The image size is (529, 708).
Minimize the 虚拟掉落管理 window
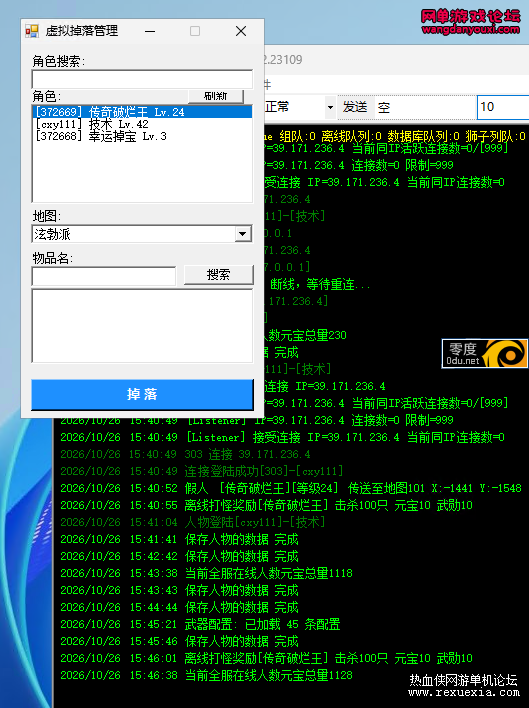[150, 31]
